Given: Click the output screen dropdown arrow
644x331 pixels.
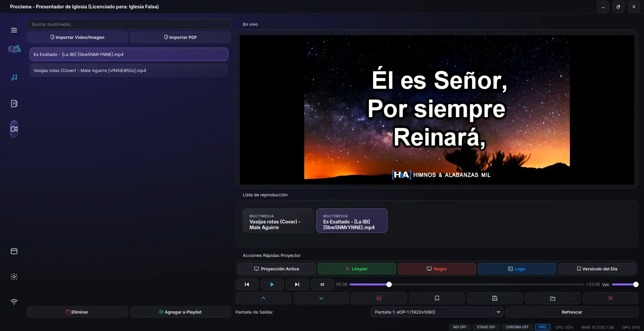Looking at the screenshot, I should pos(498,312).
